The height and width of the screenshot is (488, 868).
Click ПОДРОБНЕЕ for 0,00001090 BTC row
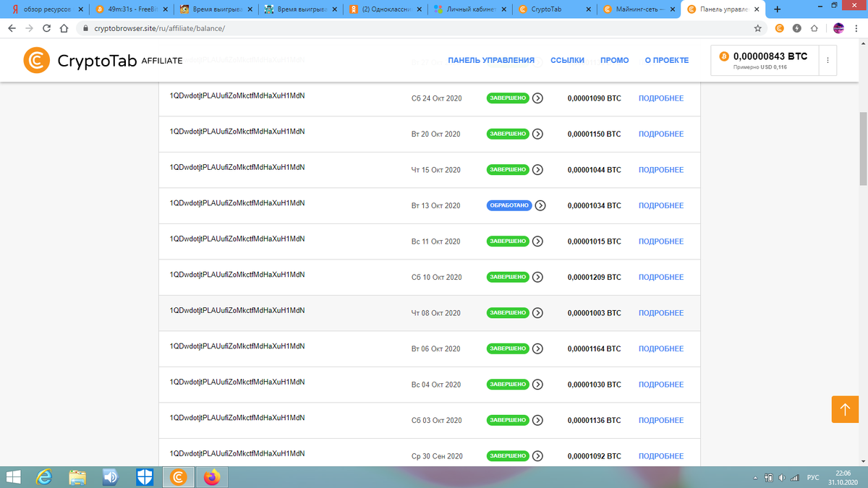pos(661,98)
